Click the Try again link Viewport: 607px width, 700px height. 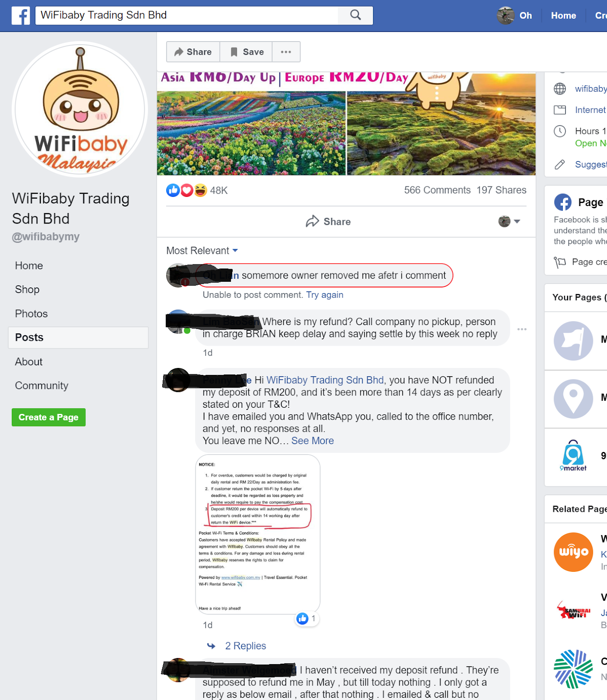click(x=324, y=295)
